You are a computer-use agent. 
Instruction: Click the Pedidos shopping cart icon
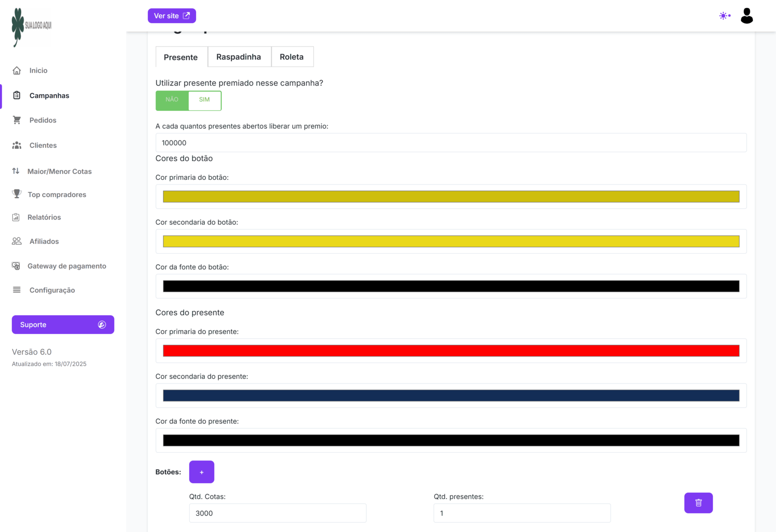click(17, 120)
